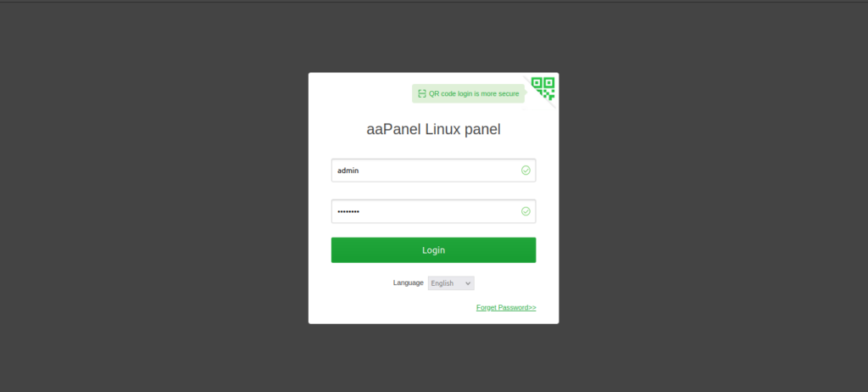This screenshot has height=392, width=868.
Task: Click the word 'Login' on the green button
Action: coord(433,250)
